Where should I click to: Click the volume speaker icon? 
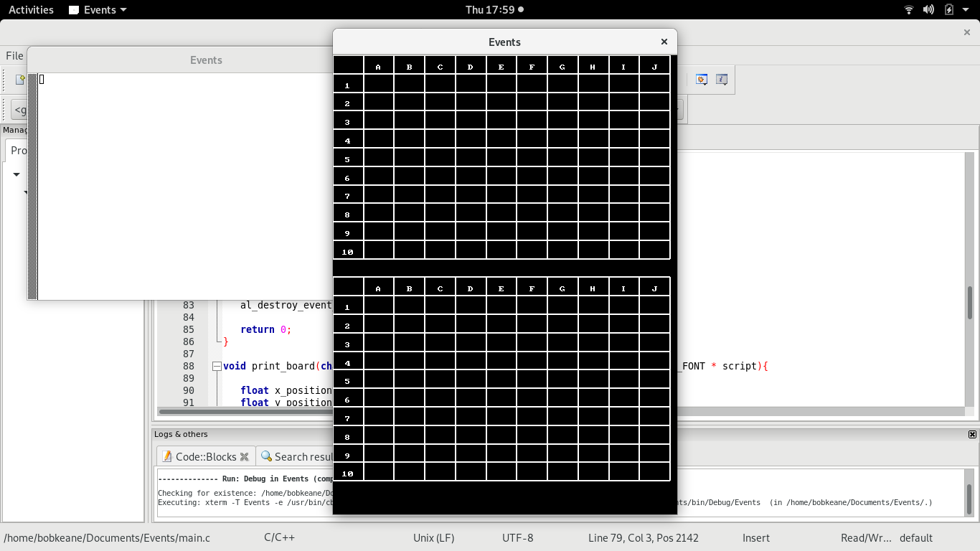(x=928, y=9)
